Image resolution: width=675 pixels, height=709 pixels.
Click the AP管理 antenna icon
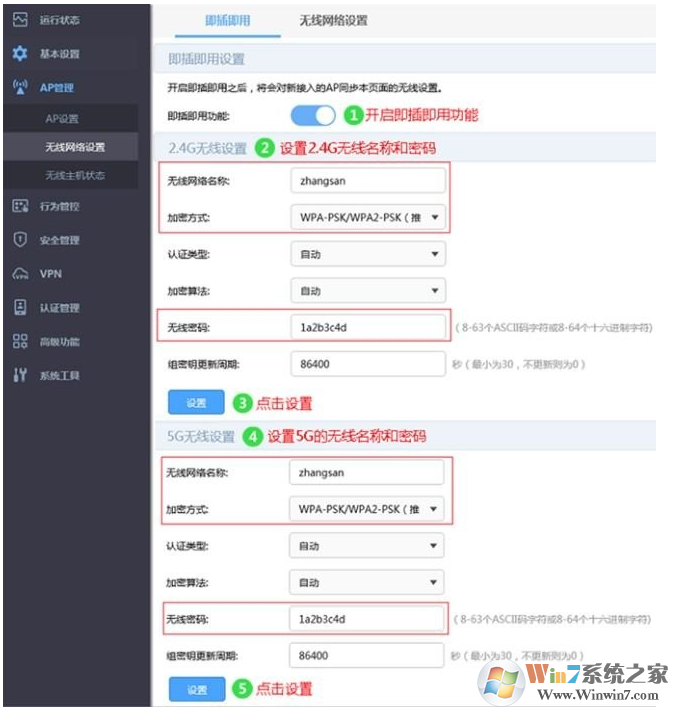point(20,87)
